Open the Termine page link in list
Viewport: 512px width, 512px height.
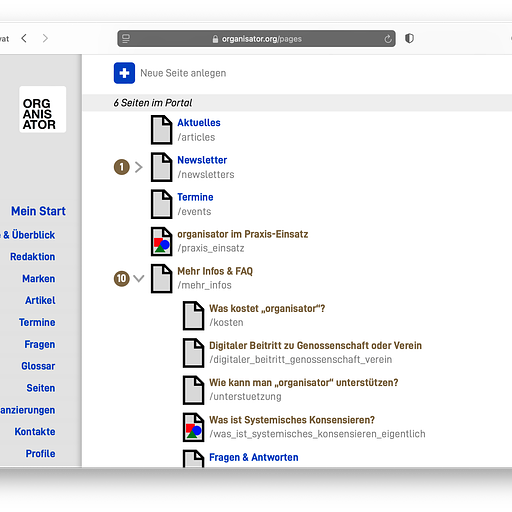(195, 197)
